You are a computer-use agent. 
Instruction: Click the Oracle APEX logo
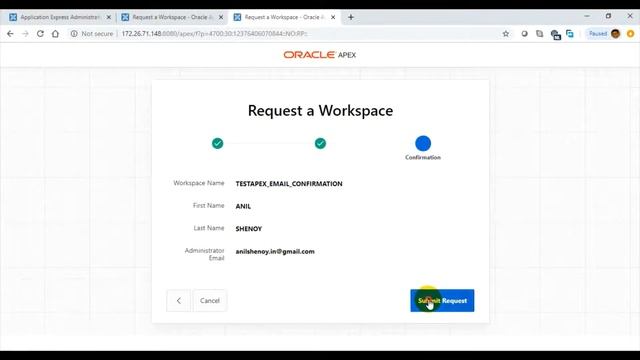320,55
